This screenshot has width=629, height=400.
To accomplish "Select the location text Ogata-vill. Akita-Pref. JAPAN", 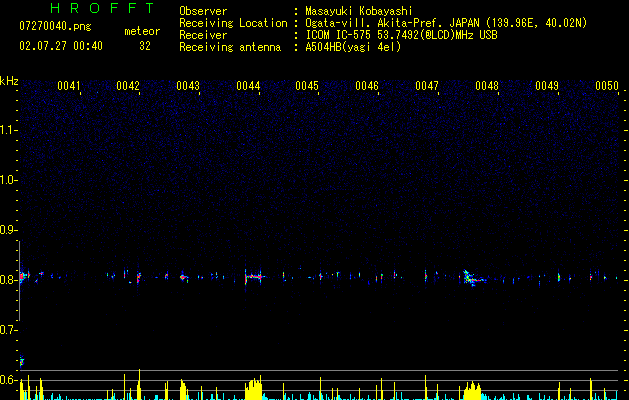I will 392,23.
